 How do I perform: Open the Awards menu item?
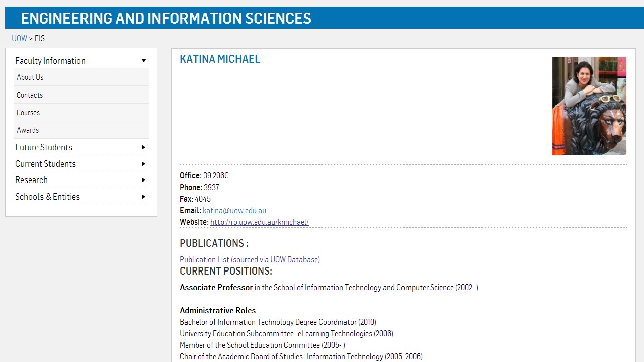click(x=81, y=130)
